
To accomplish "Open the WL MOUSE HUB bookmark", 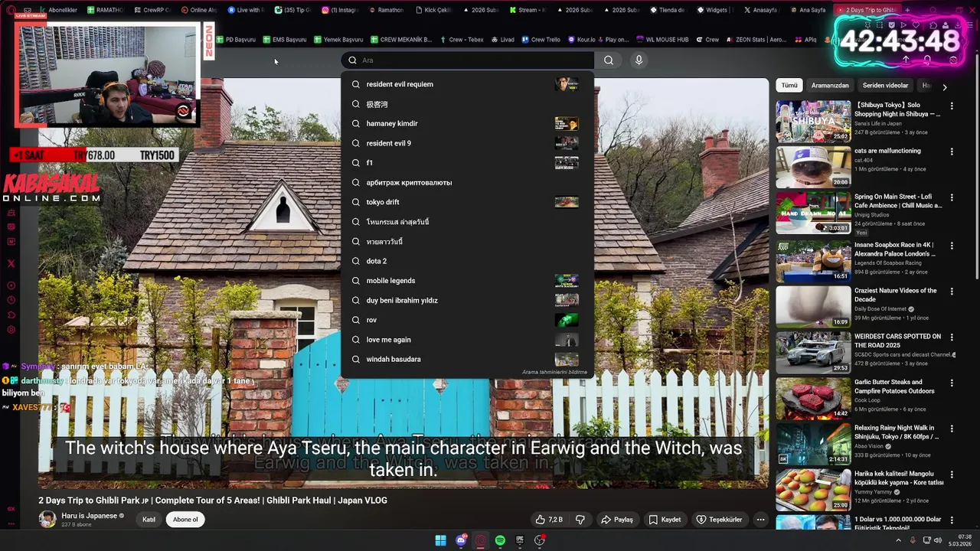I will 661,40.
